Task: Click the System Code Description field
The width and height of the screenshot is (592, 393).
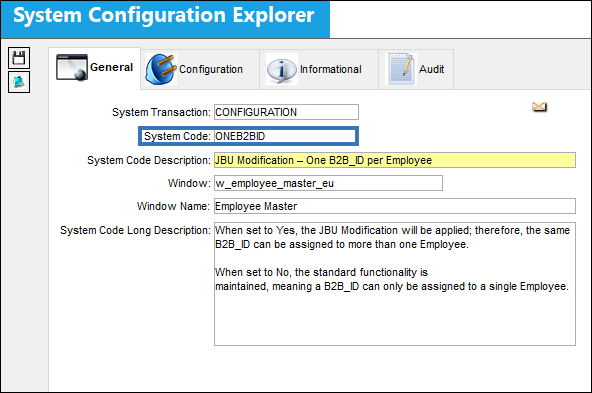Action: (x=395, y=160)
